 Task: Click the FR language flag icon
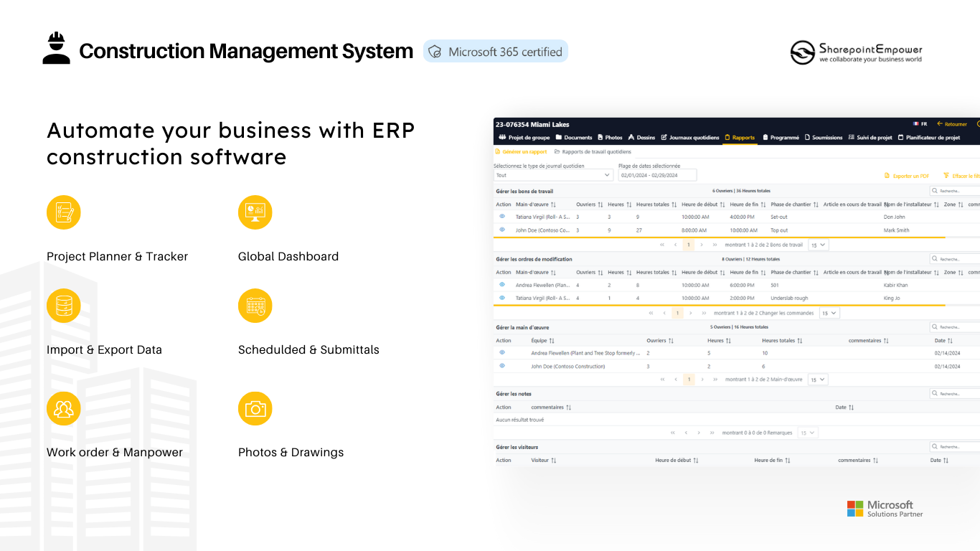click(915, 124)
